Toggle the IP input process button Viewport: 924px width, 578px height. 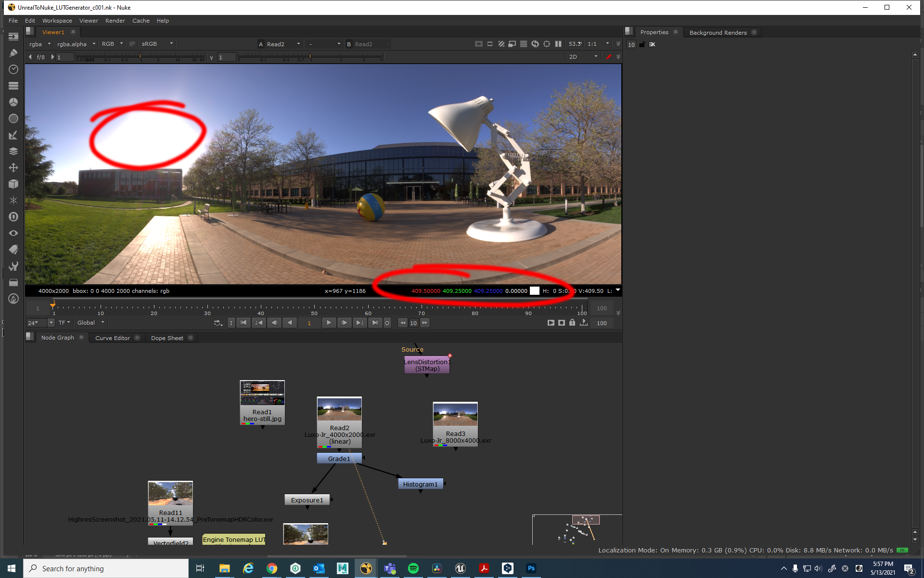click(x=132, y=44)
